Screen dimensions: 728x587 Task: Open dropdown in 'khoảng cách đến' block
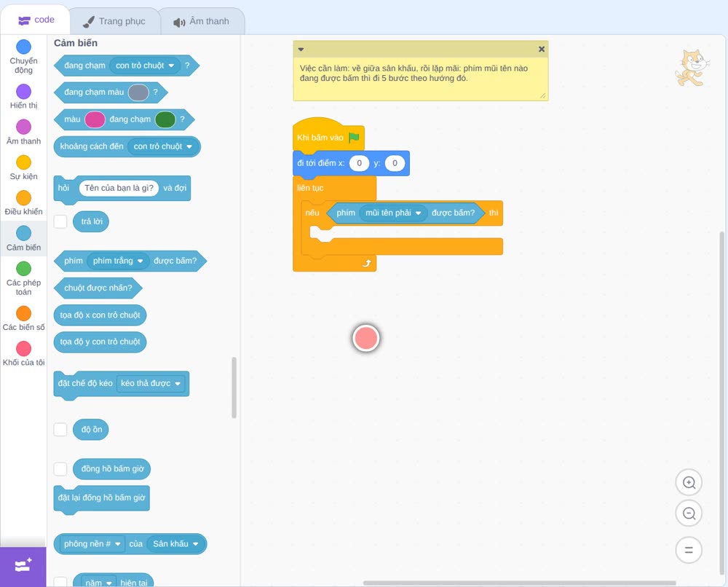point(163,147)
